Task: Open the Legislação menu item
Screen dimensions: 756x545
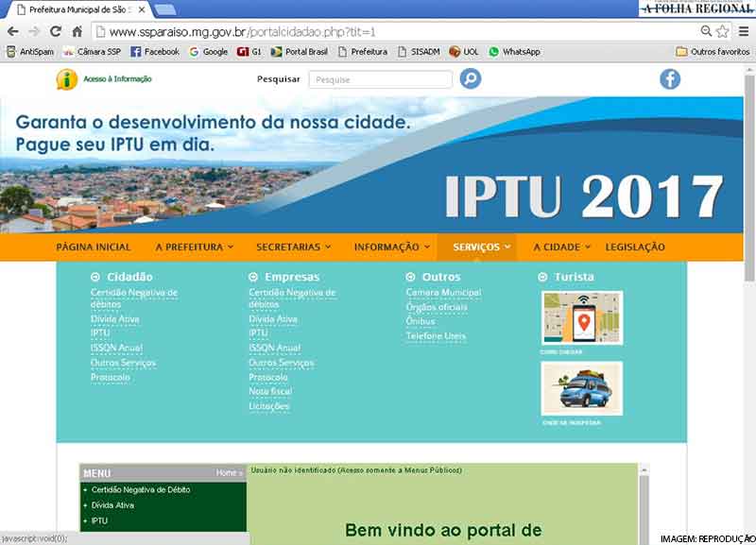Action: tap(634, 247)
